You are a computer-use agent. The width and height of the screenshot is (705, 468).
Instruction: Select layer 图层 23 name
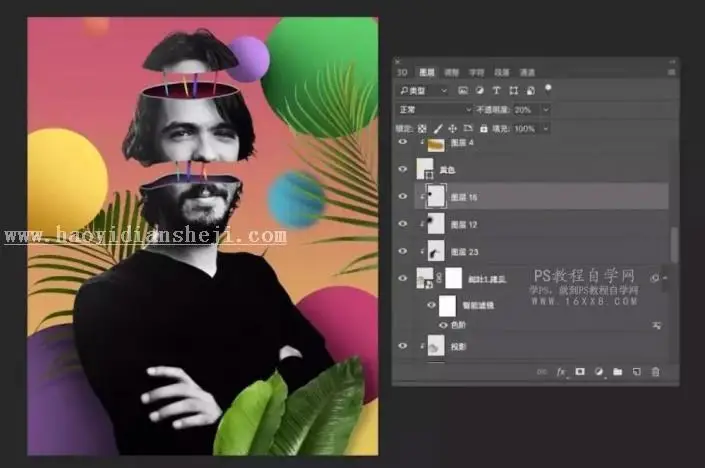(464, 252)
